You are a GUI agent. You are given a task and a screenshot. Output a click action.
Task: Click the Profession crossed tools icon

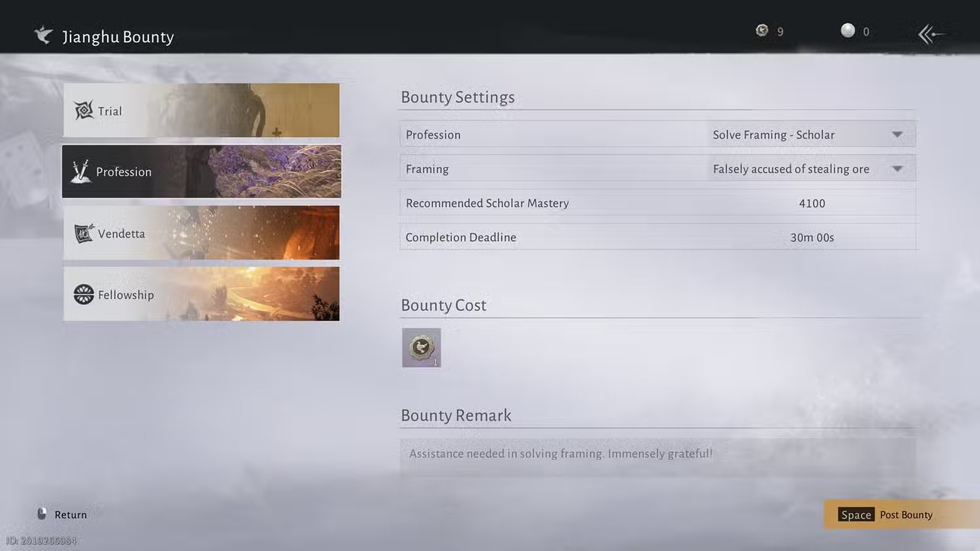click(80, 171)
